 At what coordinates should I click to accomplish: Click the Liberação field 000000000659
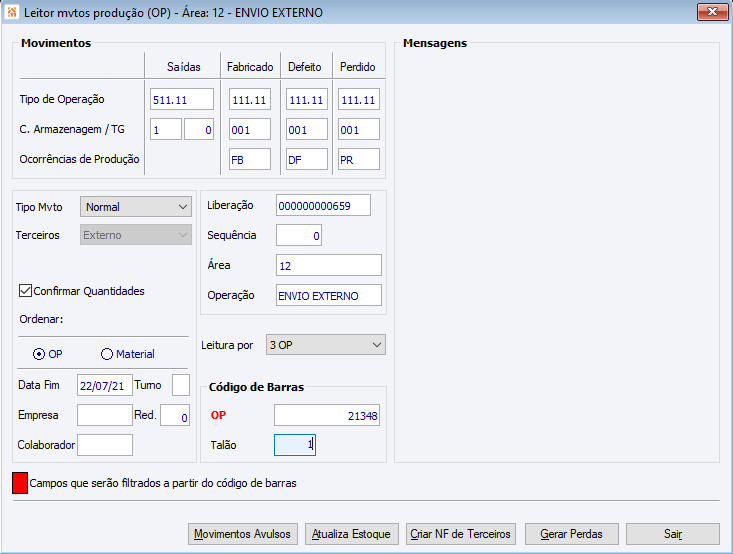point(323,205)
